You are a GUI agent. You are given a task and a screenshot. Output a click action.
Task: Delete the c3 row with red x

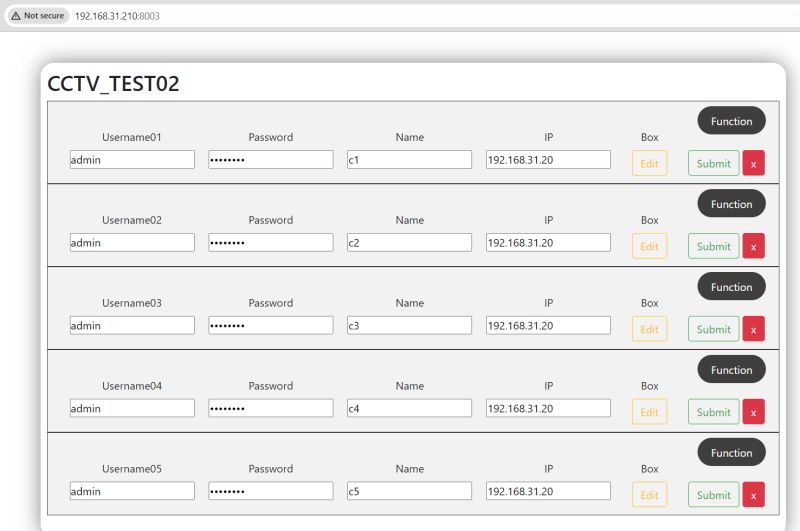tap(754, 329)
